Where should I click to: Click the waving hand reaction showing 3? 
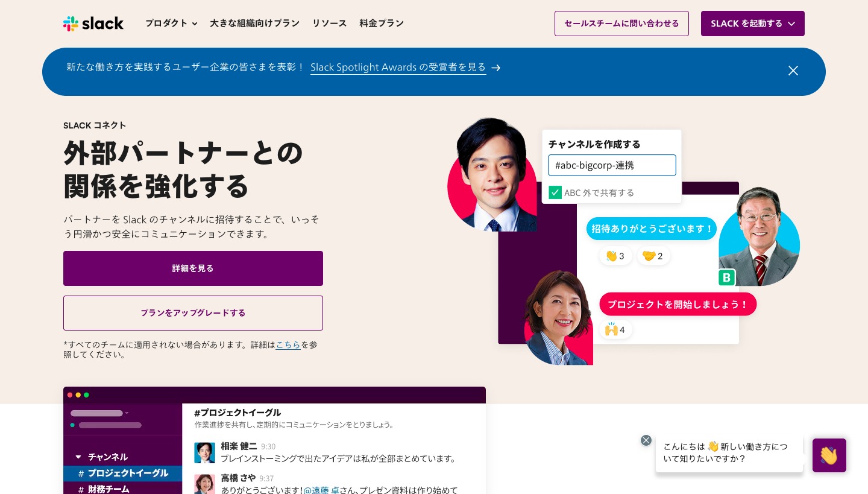[x=615, y=256]
